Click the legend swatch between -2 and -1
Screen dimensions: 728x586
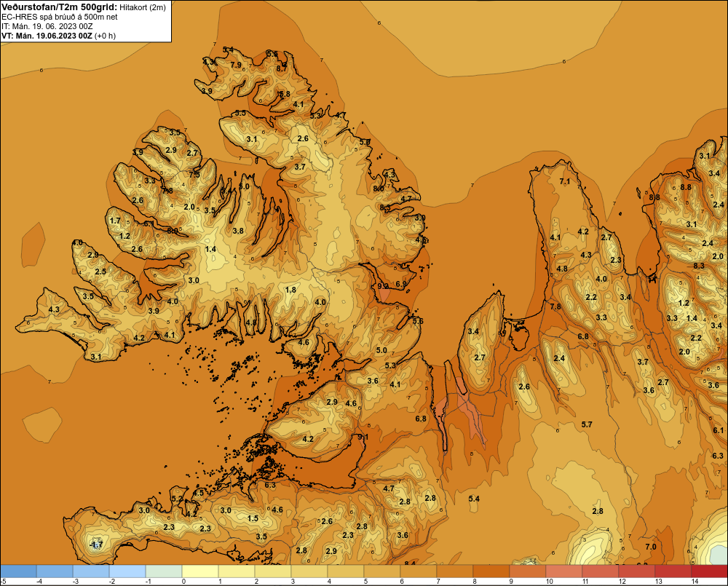(127, 571)
